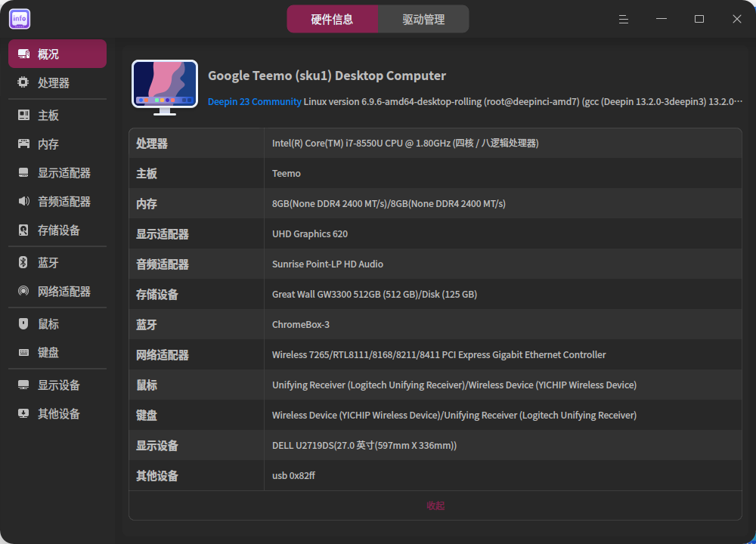Screen dimensions: 756x544
Task: Click the 显示设备 table row label
Action: pyautogui.click(x=157, y=446)
